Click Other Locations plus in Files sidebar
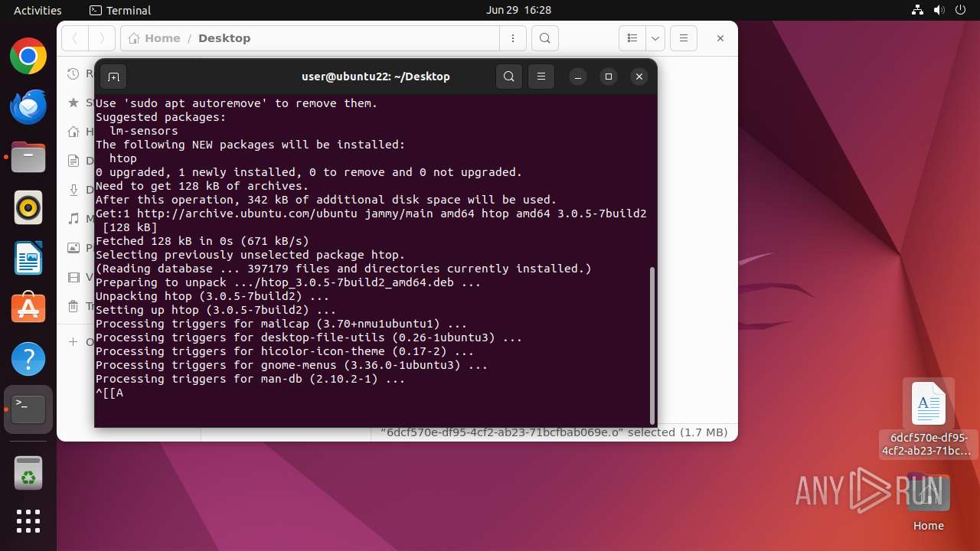Image resolution: width=980 pixels, height=551 pixels. tap(73, 342)
